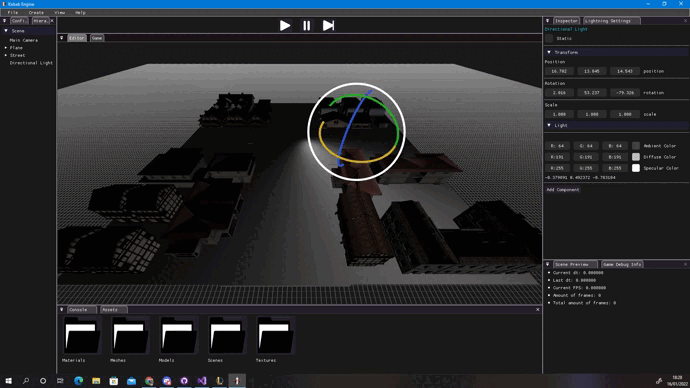Switch to Lightning Settings tab

(611, 21)
